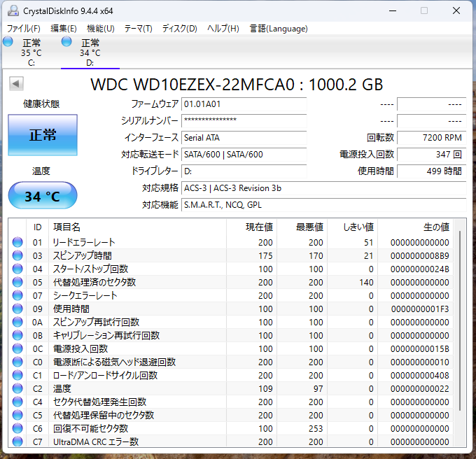Click status orb of row 0B キャリブレーション再試行回数

pyautogui.click(x=17, y=336)
